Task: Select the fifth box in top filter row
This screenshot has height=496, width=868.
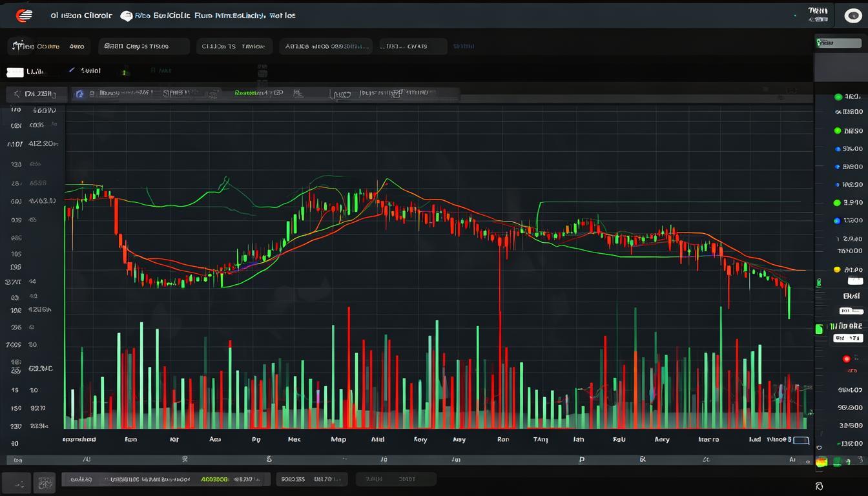Action: 413,46
